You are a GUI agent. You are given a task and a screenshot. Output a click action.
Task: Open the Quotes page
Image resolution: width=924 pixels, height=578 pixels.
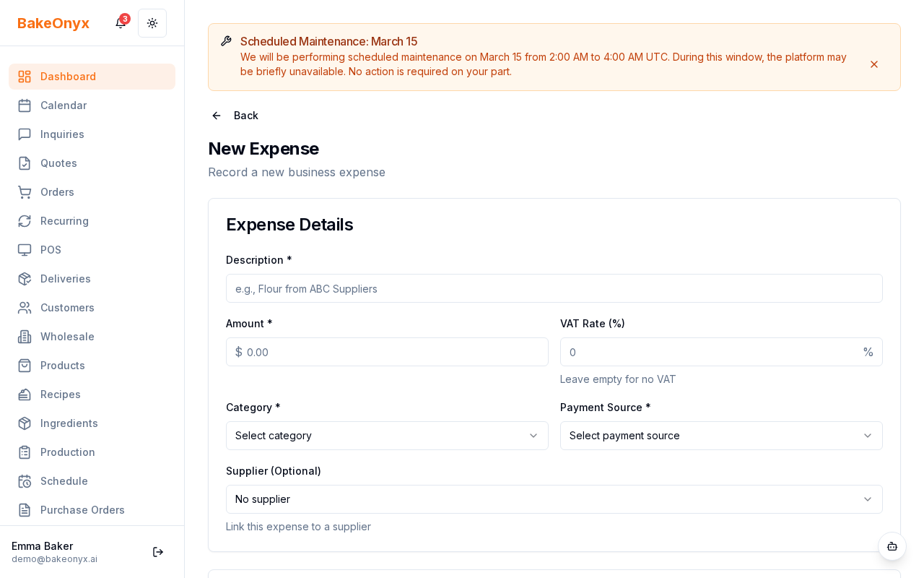(x=58, y=163)
